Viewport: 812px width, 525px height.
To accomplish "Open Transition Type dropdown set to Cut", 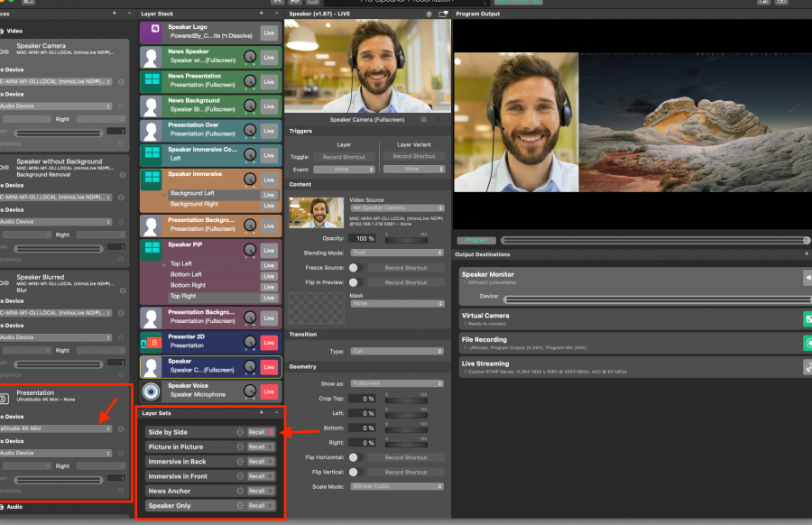I will coord(397,351).
